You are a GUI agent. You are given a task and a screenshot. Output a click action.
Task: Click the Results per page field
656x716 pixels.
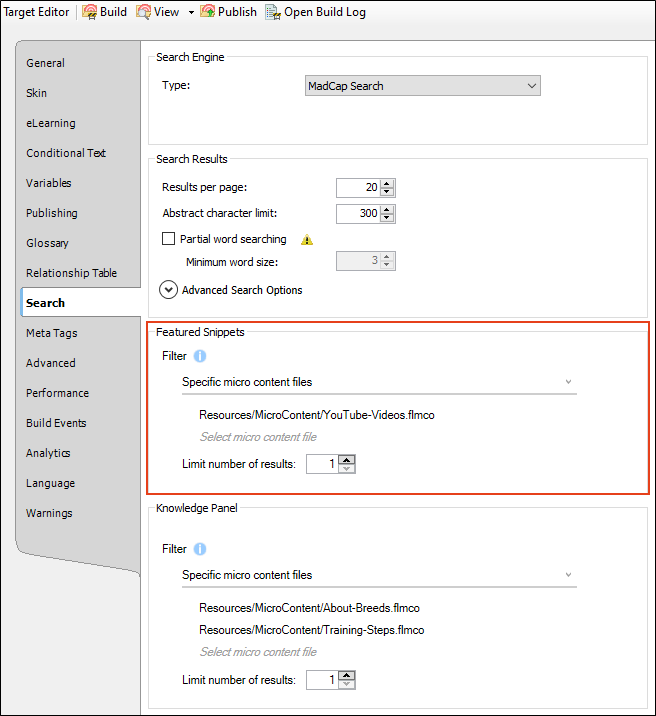(x=358, y=188)
